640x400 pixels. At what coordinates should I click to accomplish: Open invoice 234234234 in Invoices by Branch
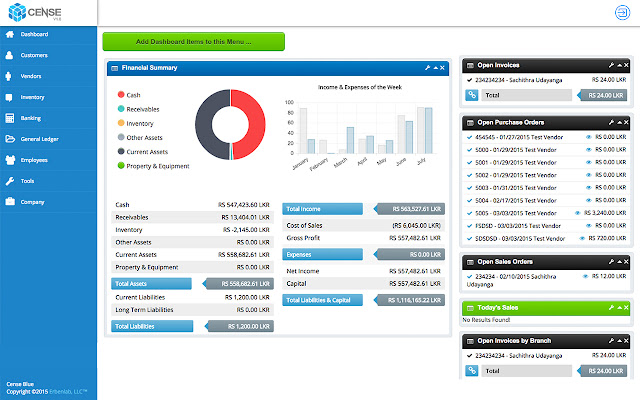pyautogui.click(x=518, y=356)
